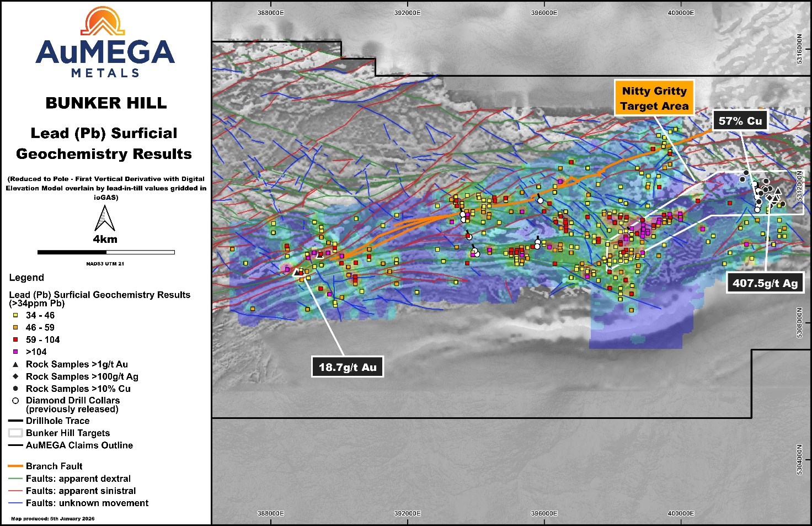
Task: Click the filled circle Rock Samples >10% Cu symbol
Action: [15, 389]
